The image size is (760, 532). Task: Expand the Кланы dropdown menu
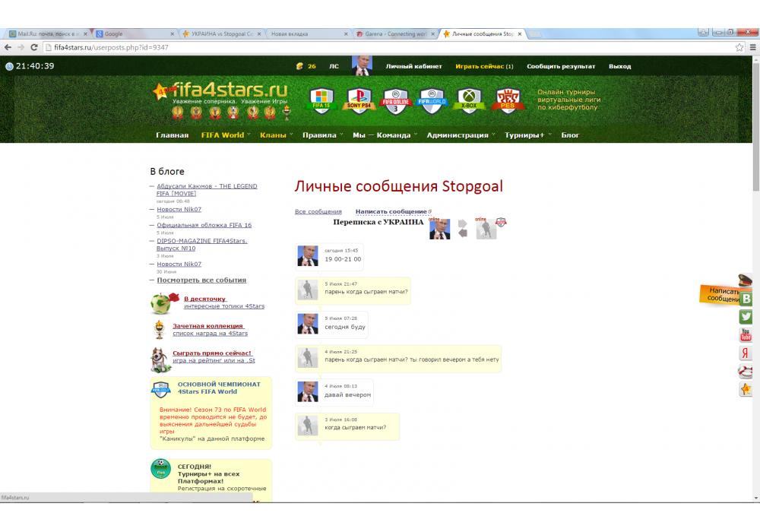click(x=273, y=135)
